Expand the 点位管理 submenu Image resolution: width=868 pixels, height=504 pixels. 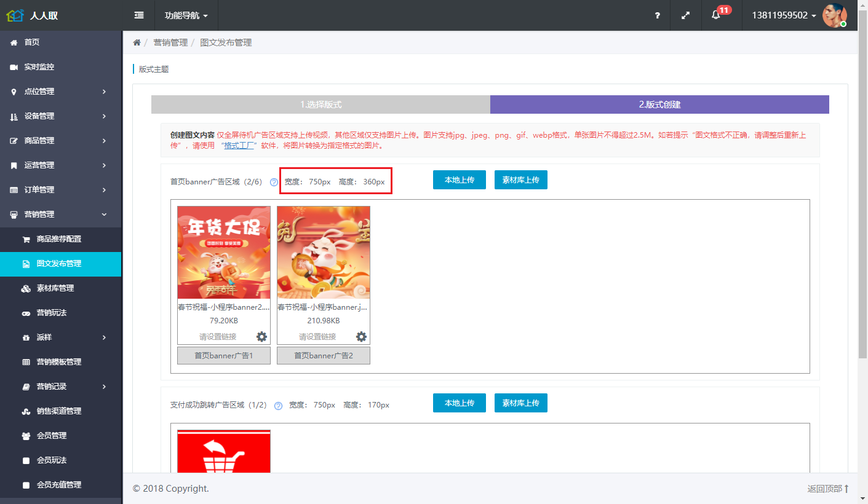[104, 92]
